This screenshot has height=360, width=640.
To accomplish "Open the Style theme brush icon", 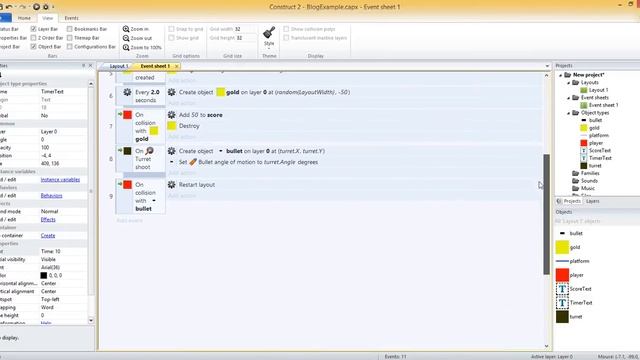I will [269, 33].
